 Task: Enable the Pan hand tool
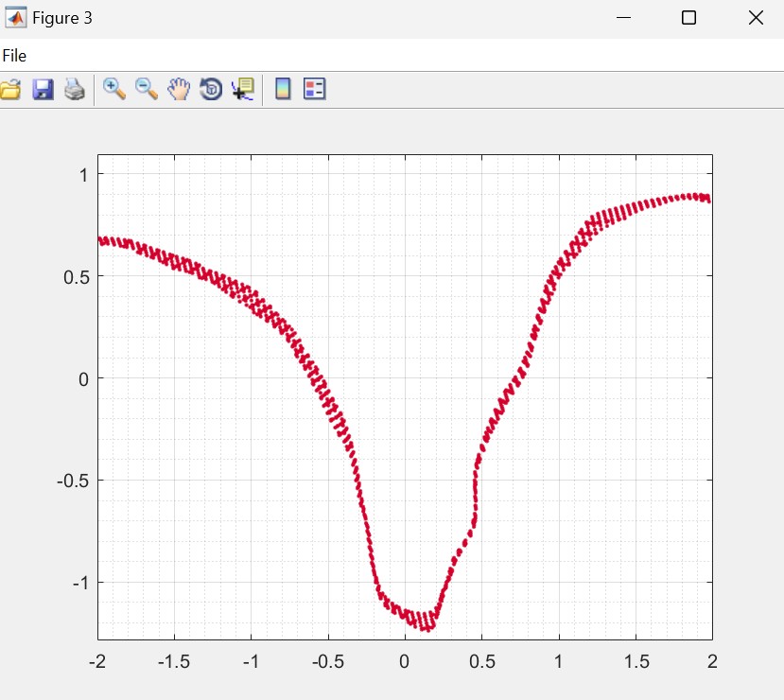point(179,90)
